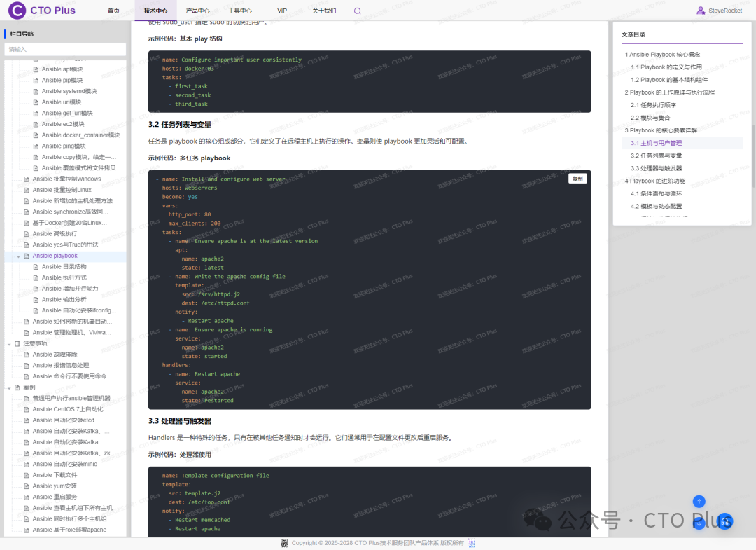Select the Ansible yum安装 tree item
756x550 pixels.
(56, 486)
